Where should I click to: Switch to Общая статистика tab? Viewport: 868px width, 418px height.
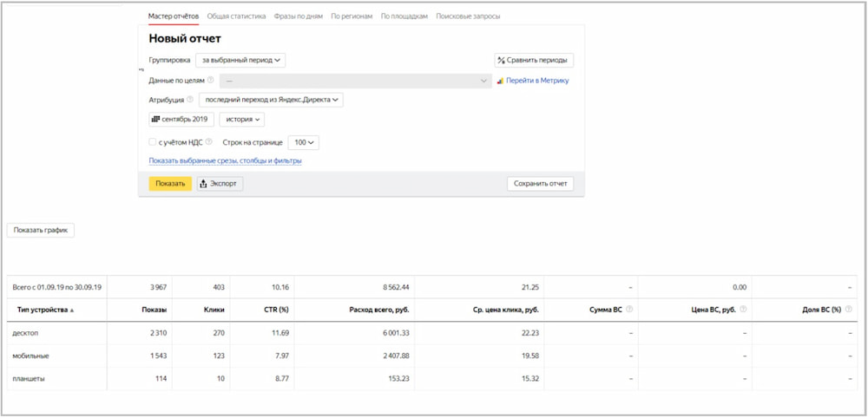(236, 16)
